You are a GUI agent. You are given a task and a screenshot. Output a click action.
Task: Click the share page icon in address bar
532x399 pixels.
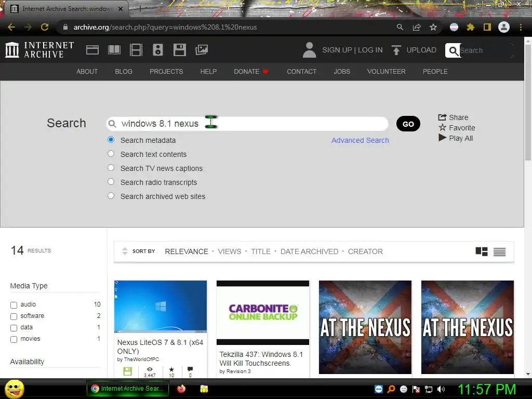[x=417, y=27]
